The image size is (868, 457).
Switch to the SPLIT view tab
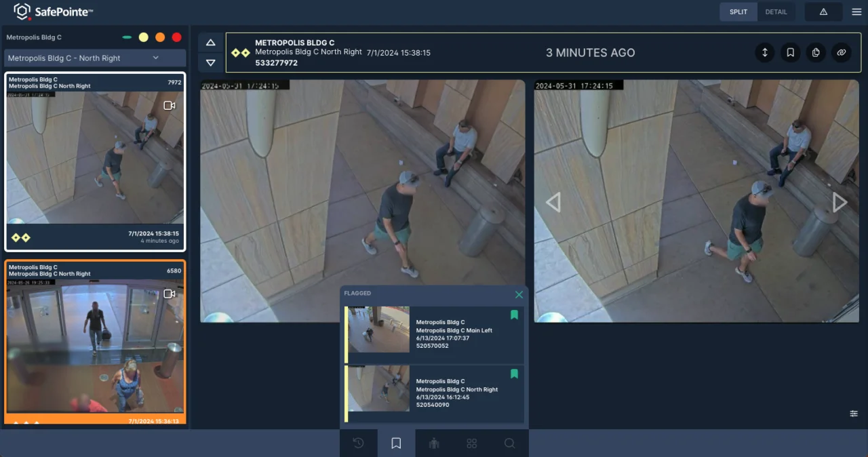738,12
